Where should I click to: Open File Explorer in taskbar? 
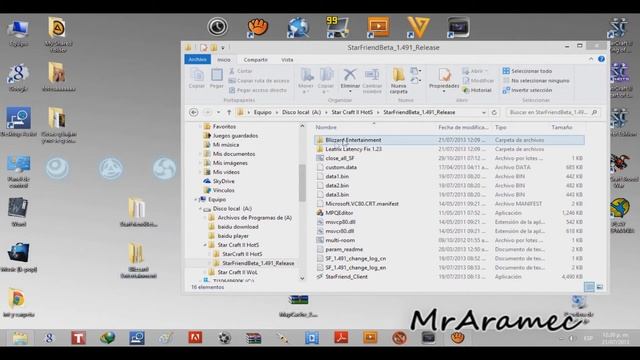(20, 338)
